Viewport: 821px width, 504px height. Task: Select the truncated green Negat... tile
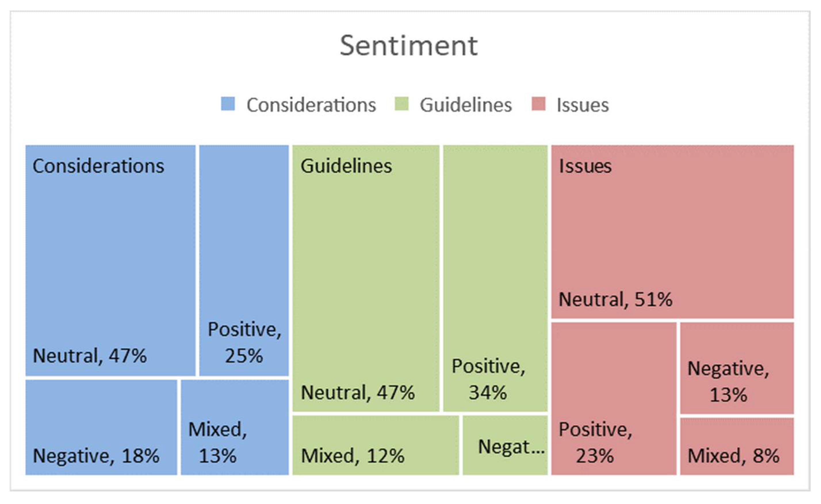[x=505, y=445]
